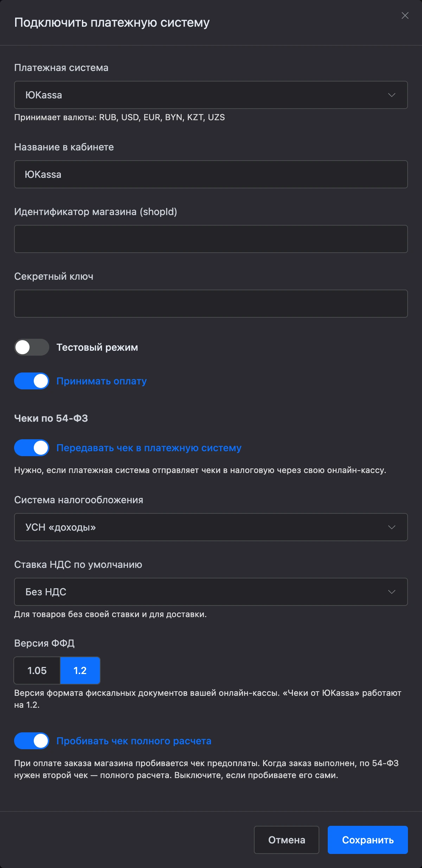Click the chevron in the ЮKassa dropdown
The width and height of the screenshot is (422, 868).
click(392, 95)
